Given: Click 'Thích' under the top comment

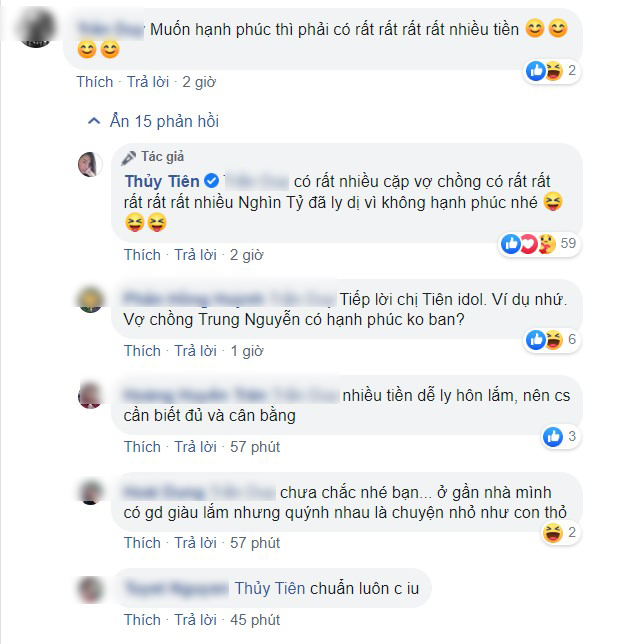Looking at the screenshot, I should (94, 82).
